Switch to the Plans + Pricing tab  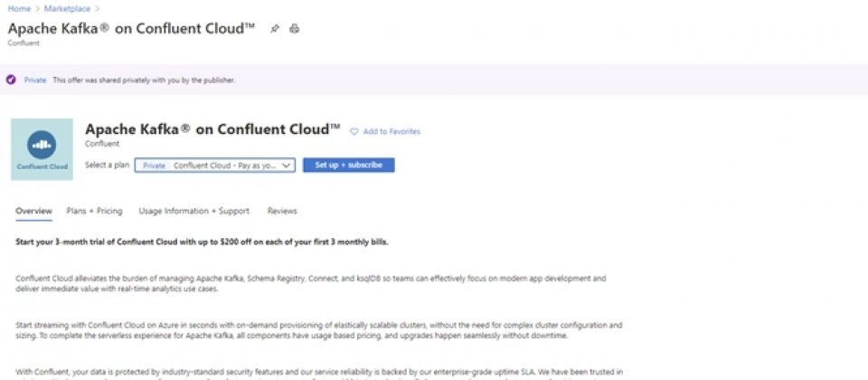pos(94,211)
